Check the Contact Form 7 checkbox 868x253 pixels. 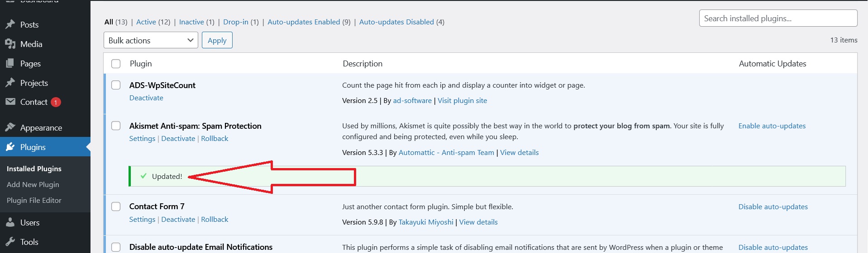[x=116, y=206]
